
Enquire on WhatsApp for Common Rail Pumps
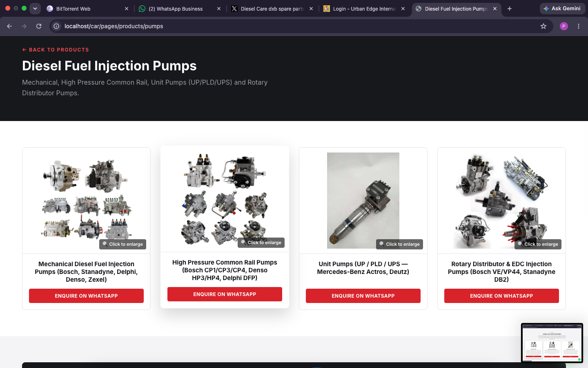[x=225, y=294]
